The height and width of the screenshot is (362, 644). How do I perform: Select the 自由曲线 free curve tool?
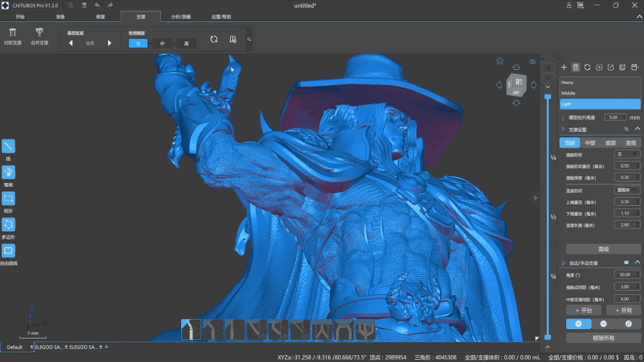(x=8, y=251)
